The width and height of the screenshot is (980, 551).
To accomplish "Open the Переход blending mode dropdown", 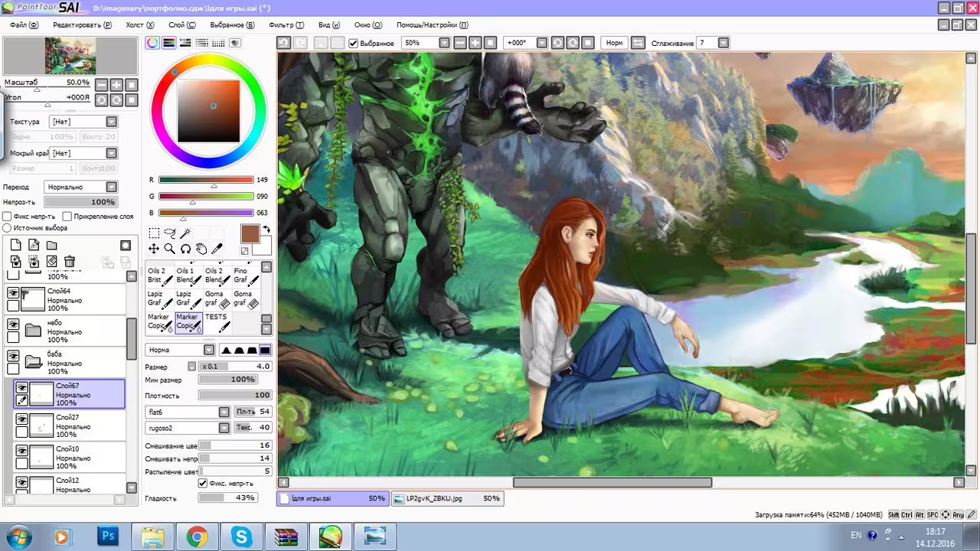I will pyautogui.click(x=80, y=187).
